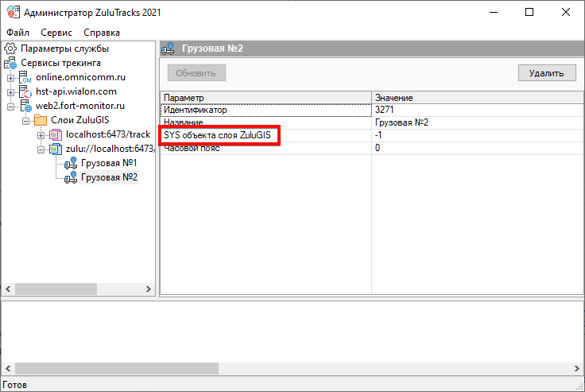
Task: Open the Справка menu
Action: tap(102, 33)
